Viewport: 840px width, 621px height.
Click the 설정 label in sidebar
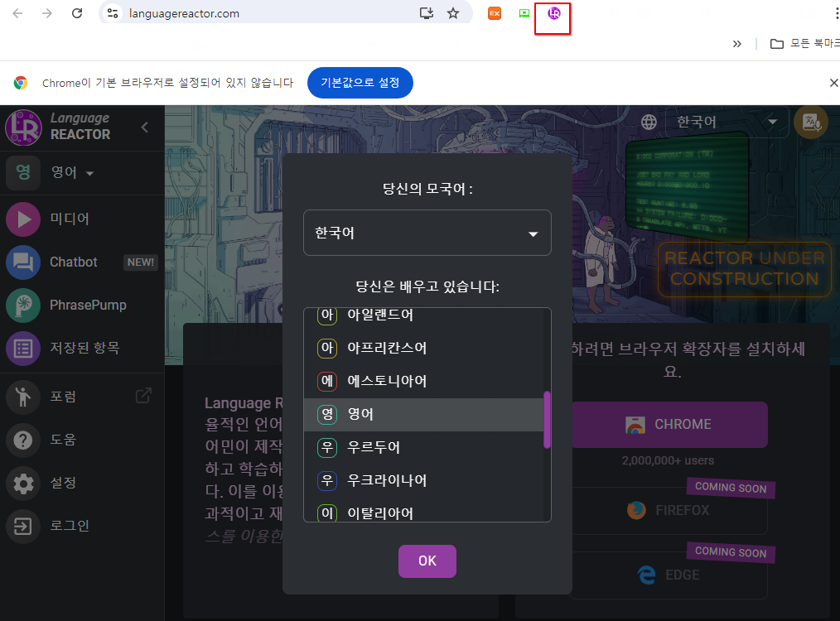click(63, 483)
